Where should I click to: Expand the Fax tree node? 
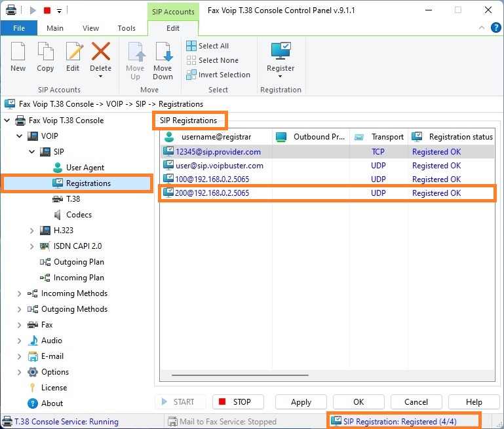point(20,325)
